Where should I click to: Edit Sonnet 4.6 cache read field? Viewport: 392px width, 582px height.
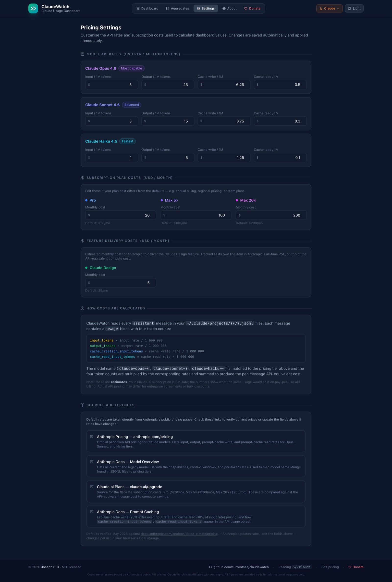pyautogui.click(x=280, y=121)
